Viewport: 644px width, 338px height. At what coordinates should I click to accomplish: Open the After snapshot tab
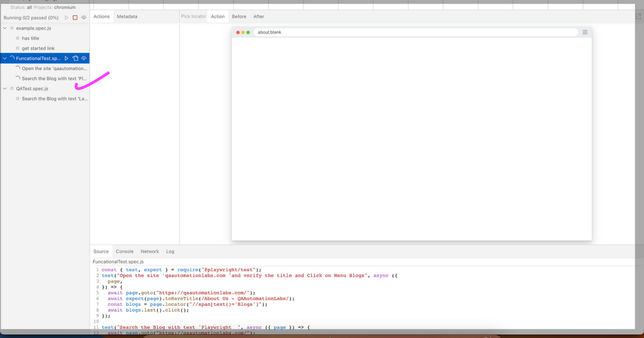258,16
